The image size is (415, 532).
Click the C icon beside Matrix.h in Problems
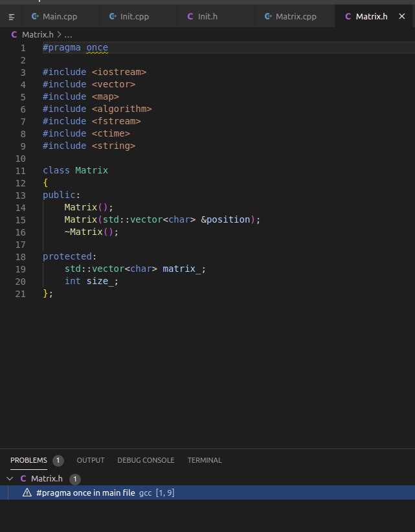click(x=23, y=479)
